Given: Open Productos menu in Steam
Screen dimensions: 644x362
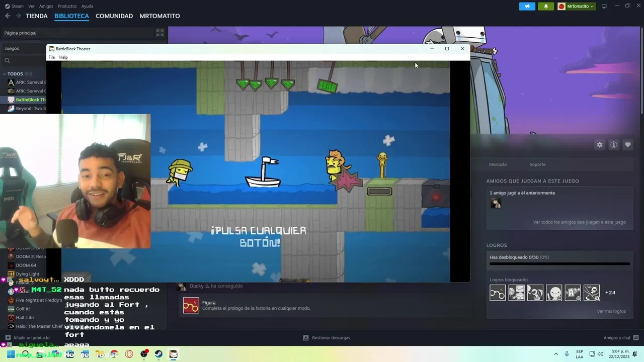Looking at the screenshot, I should pos(67,6).
